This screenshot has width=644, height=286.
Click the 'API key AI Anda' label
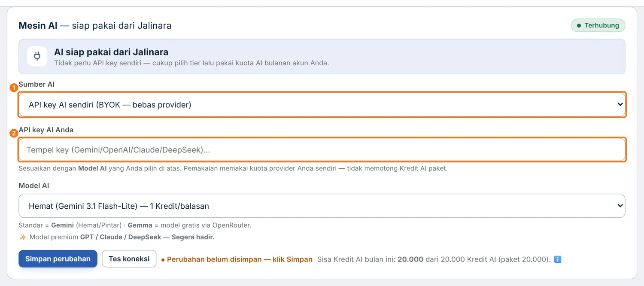point(46,130)
